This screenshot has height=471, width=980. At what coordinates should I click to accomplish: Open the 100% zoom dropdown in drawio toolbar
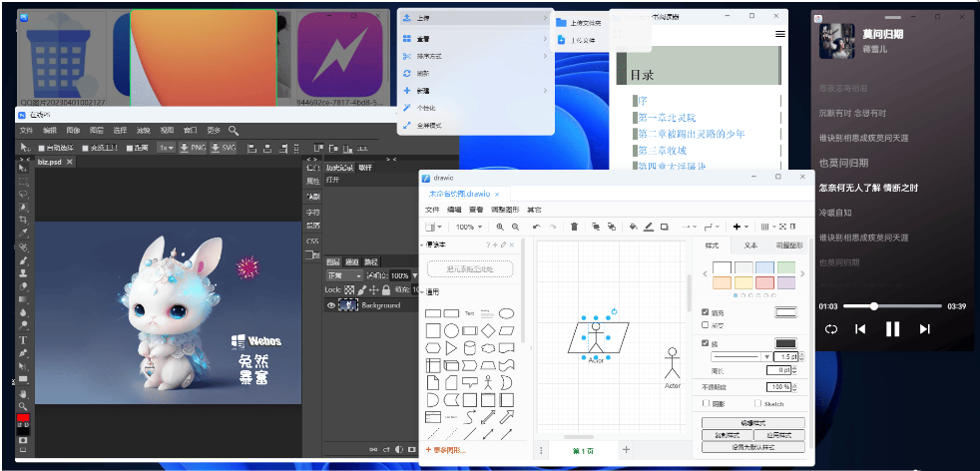469,227
